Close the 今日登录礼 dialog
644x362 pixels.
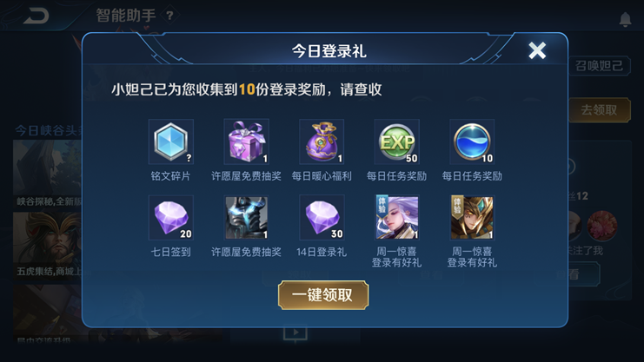pos(537,51)
